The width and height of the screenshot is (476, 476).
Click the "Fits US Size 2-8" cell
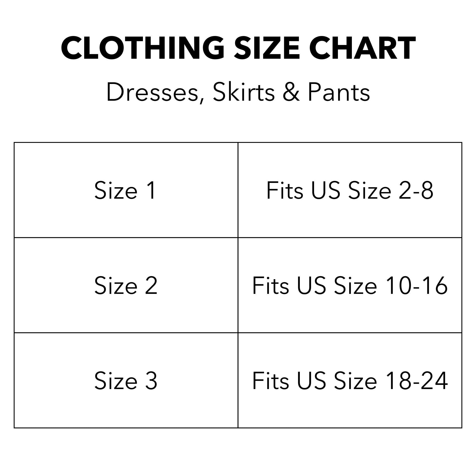pos(350,190)
